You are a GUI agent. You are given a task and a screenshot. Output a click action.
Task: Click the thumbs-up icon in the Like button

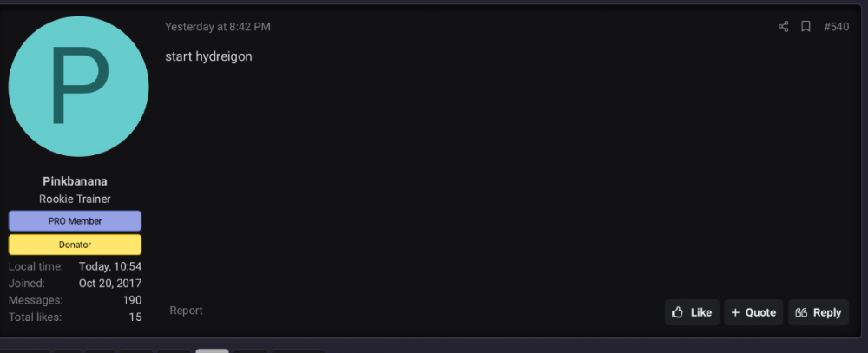coord(677,312)
